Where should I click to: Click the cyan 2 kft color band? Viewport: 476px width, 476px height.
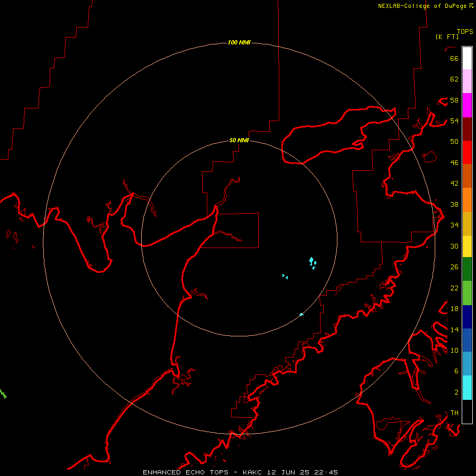pyautogui.click(x=467, y=388)
